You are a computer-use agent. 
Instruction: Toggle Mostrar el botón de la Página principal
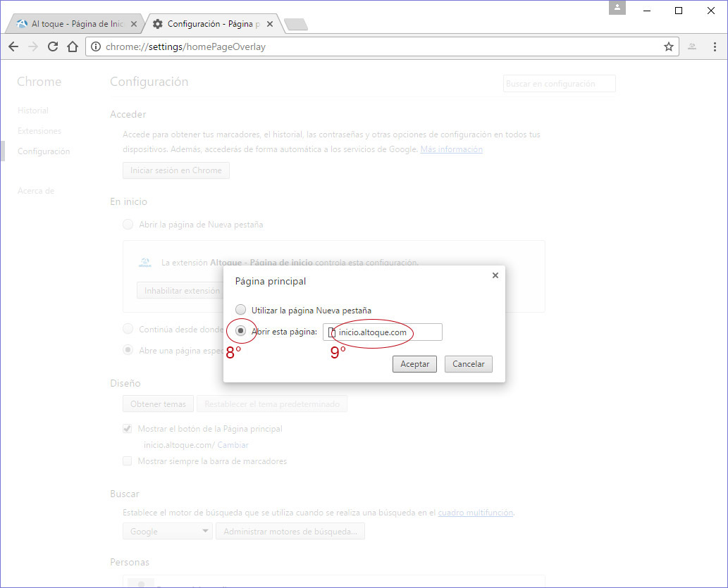click(x=128, y=428)
